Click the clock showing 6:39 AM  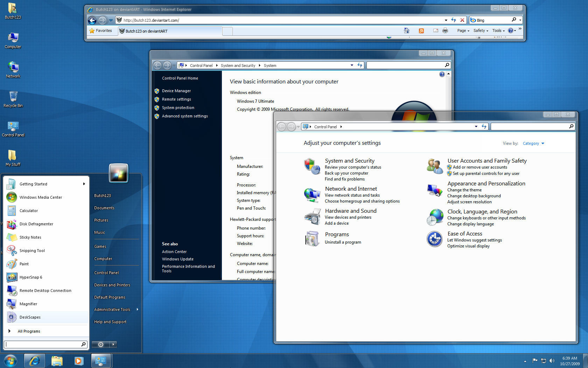(x=569, y=358)
